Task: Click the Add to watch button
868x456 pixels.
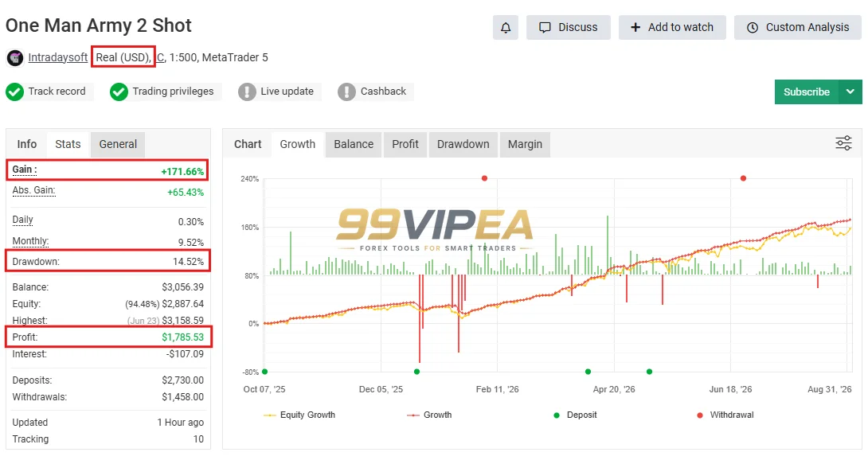Action: click(x=672, y=28)
